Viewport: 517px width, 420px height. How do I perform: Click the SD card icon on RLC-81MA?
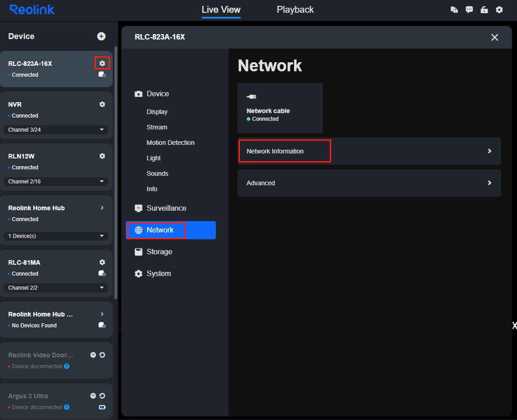(102, 273)
